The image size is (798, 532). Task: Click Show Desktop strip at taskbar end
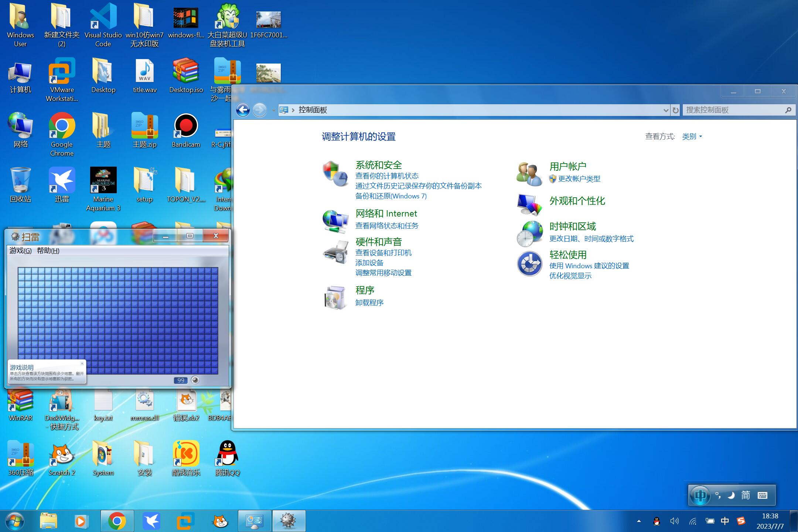point(794,521)
